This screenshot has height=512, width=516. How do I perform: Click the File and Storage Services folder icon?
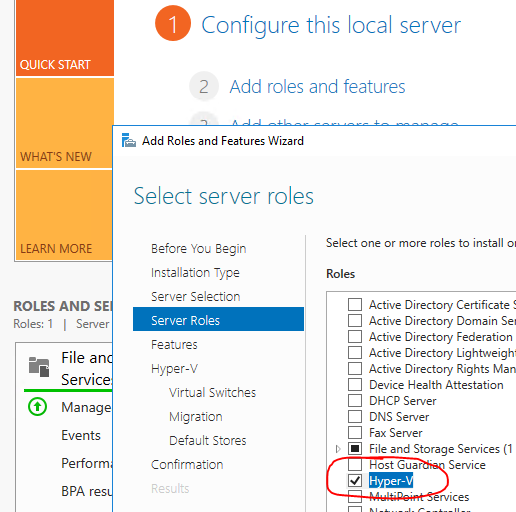39,367
